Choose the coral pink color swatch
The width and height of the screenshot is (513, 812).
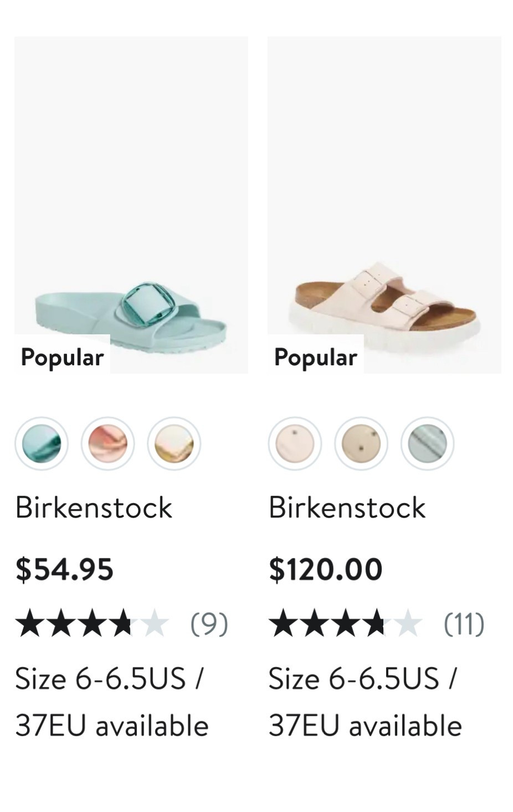pos(107,443)
